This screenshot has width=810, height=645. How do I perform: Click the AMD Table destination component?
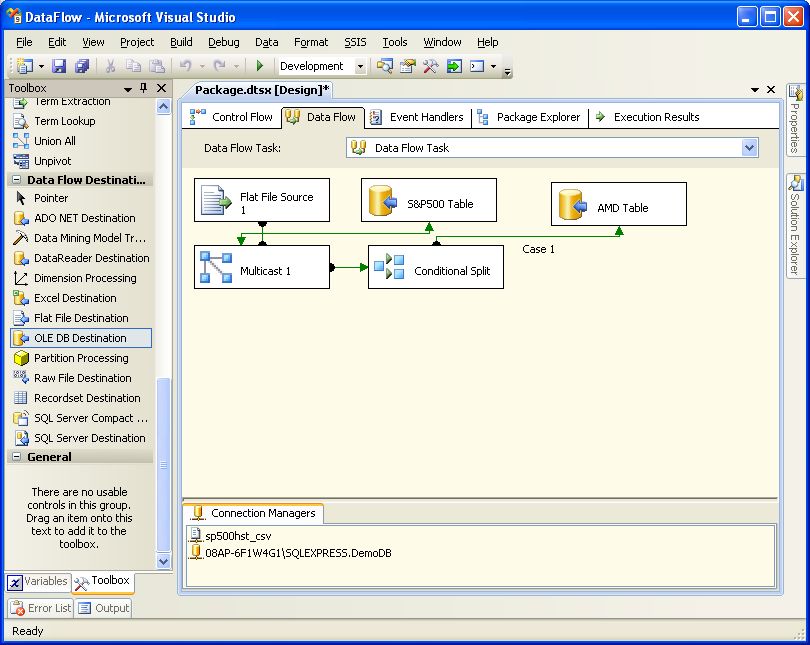click(618, 204)
